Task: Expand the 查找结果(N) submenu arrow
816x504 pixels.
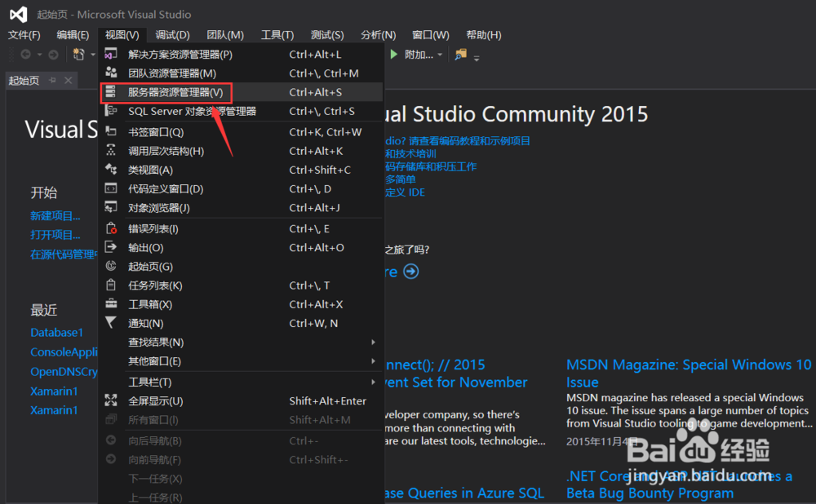Action: [x=373, y=342]
